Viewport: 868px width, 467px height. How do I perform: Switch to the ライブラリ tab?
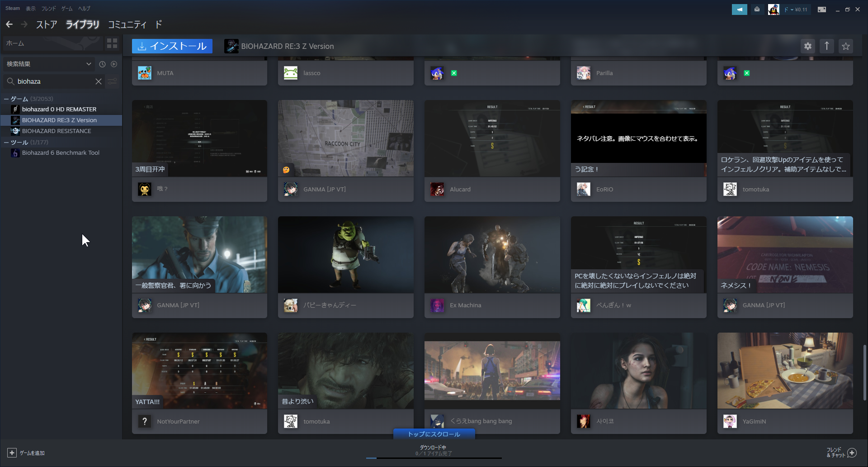point(83,24)
